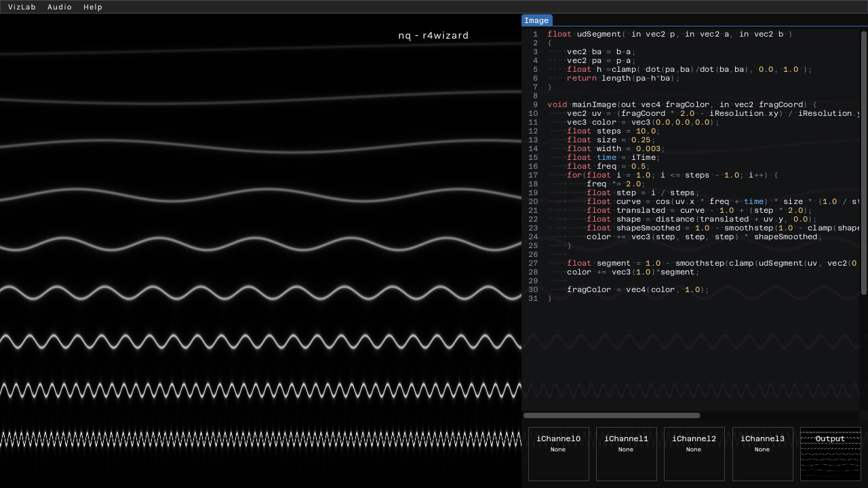This screenshot has width=868, height=488.
Task: Open the VizLab menu
Action: 22,7
